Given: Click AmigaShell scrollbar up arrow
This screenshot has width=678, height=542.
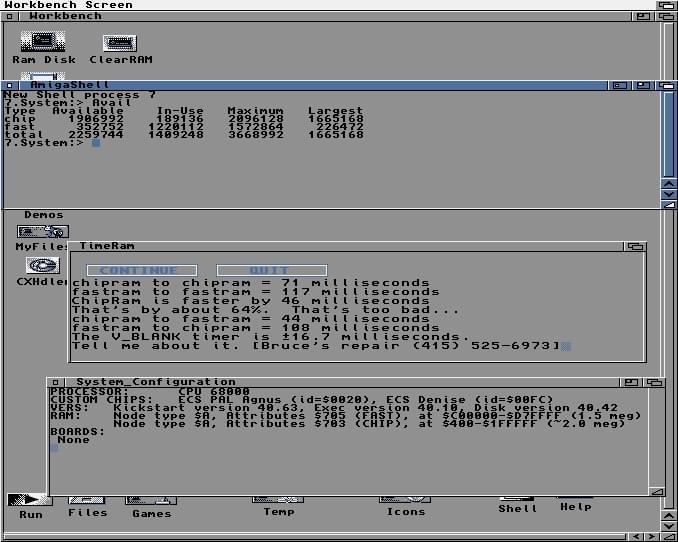Looking at the screenshot, I should click(x=668, y=183).
